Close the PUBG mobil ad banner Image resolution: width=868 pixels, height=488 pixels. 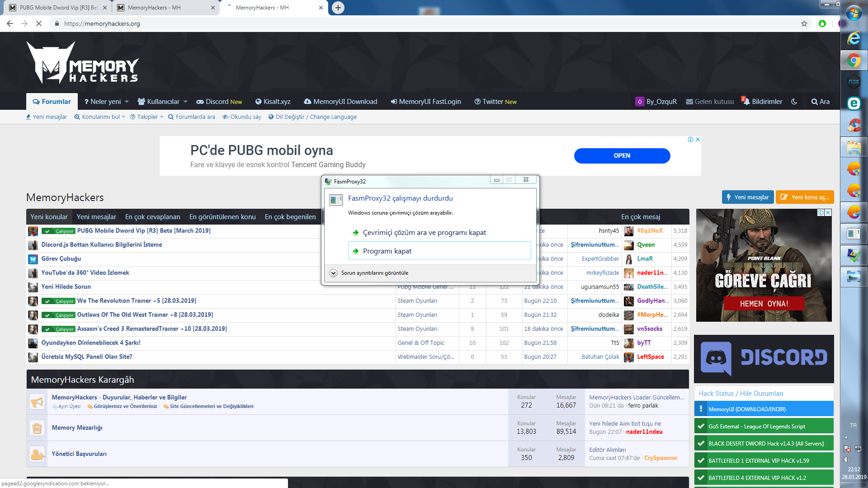[698, 140]
